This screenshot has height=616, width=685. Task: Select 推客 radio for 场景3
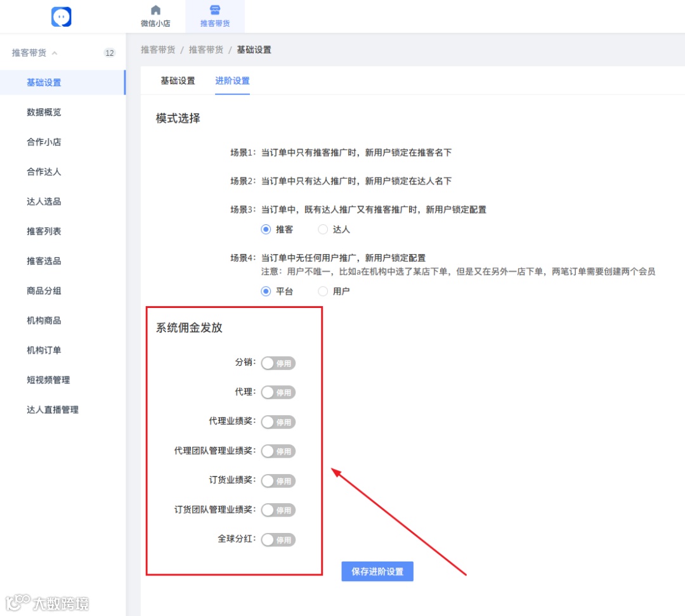click(x=266, y=229)
